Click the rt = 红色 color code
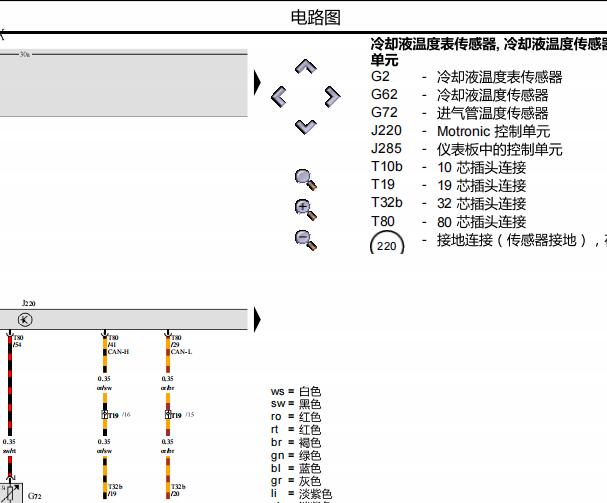Screen dimensions: 607x503 [296, 430]
